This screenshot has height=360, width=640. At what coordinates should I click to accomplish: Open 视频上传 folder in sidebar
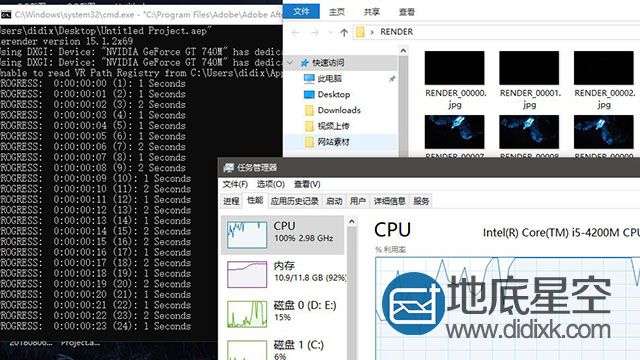point(333,126)
